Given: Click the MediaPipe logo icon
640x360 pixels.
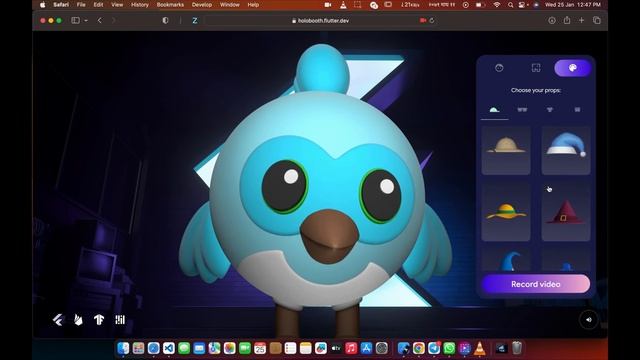Looking at the screenshot, I should click(x=120, y=320).
